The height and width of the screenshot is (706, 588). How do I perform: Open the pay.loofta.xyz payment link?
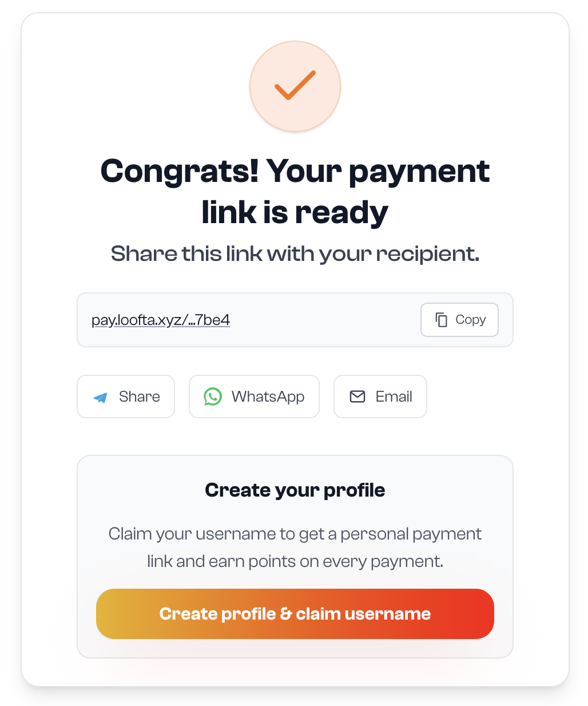pos(161,320)
